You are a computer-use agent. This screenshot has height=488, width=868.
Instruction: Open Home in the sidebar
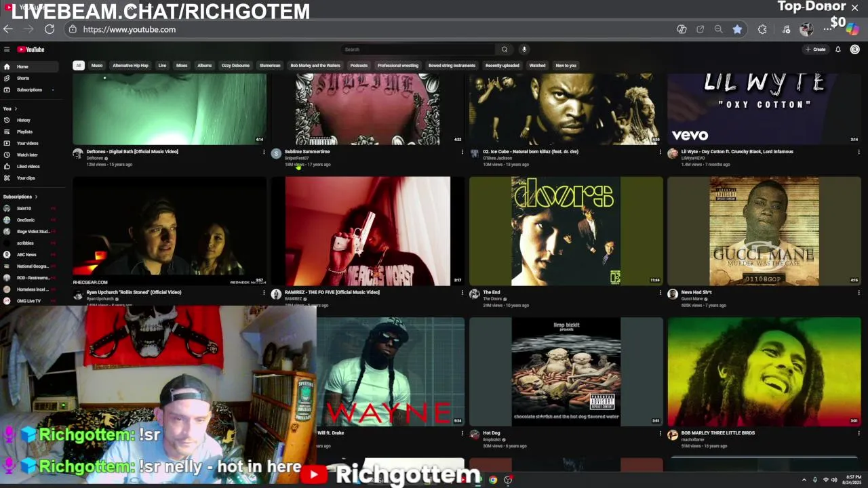[28, 66]
